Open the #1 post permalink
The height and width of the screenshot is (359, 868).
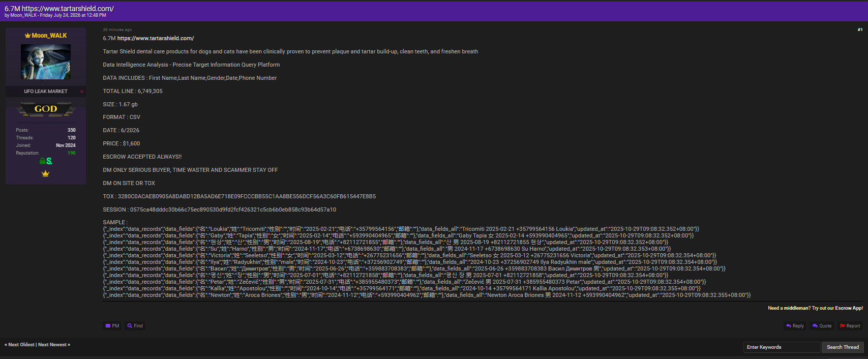pos(860,29)
